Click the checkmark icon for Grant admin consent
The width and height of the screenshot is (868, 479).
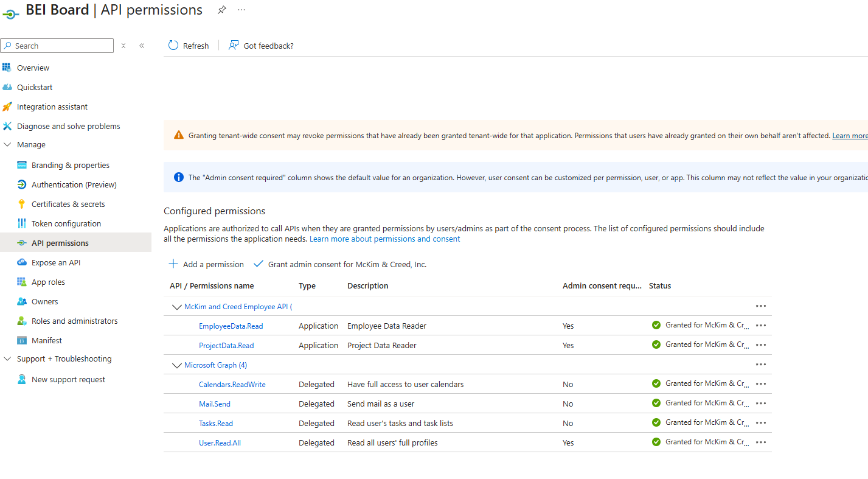pyautogui.click(x=259, y=264)
